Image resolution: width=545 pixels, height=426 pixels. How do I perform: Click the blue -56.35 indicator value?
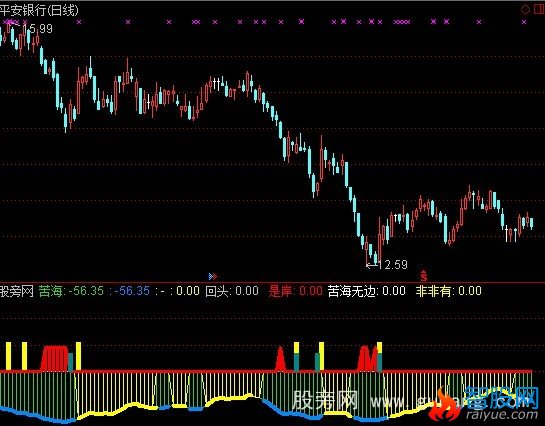[132, 291]
